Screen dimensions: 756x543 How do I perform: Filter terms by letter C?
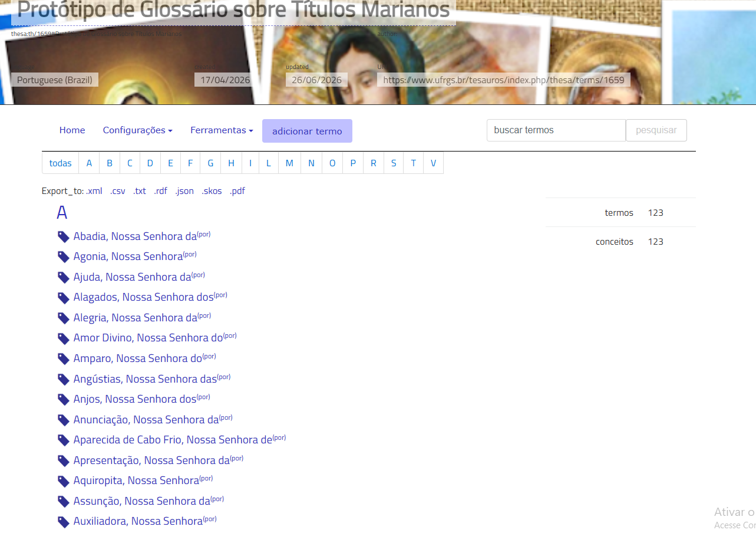click(x=130, y=163)
